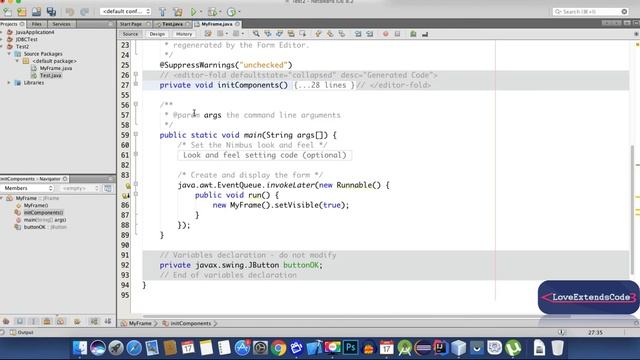Select MyFrame.java in the project tree
Viewport: 640px width, 360px height.
tap(56, 68)
